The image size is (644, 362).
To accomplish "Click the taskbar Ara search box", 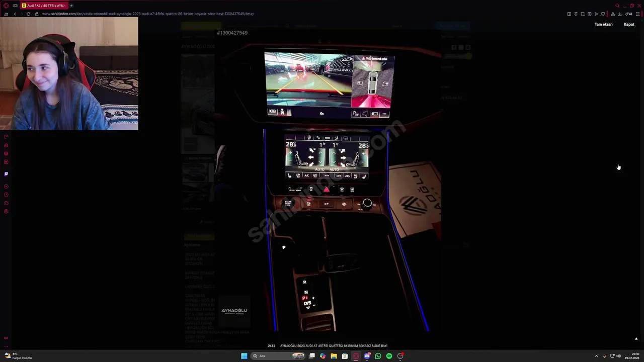I will click(278, 356).
